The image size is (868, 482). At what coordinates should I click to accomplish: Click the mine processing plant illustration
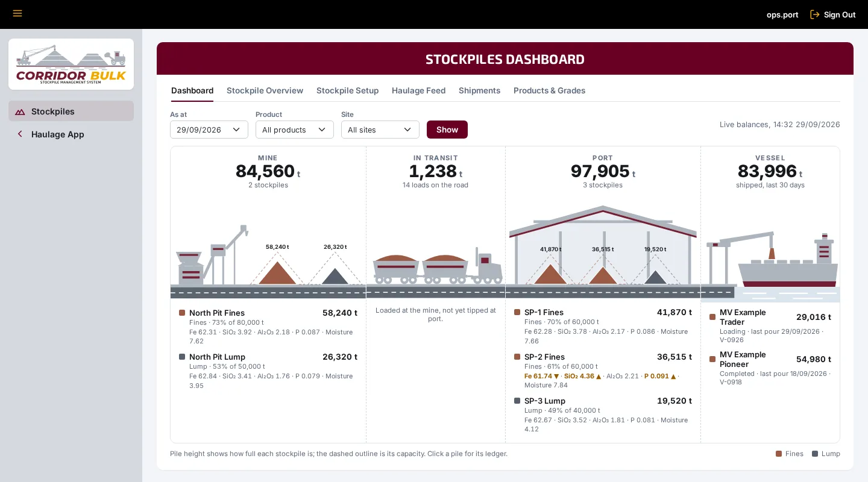pos(211,255)
